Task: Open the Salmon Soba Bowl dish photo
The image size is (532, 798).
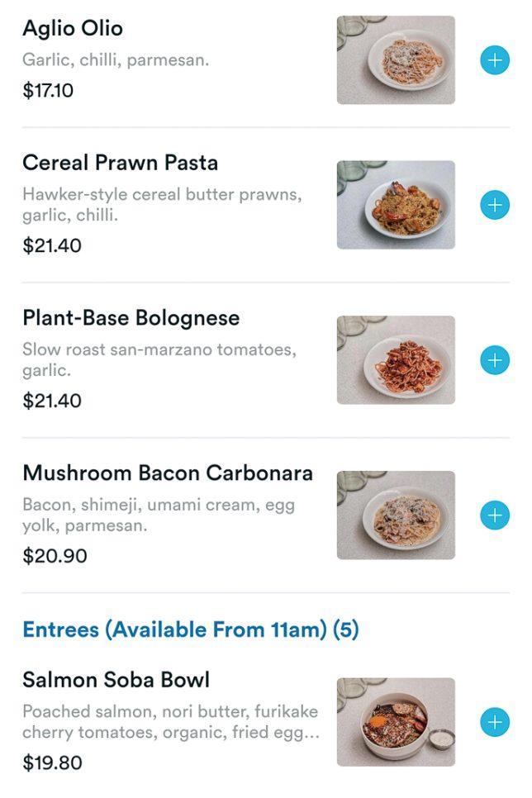Action: tap(396, 721)
